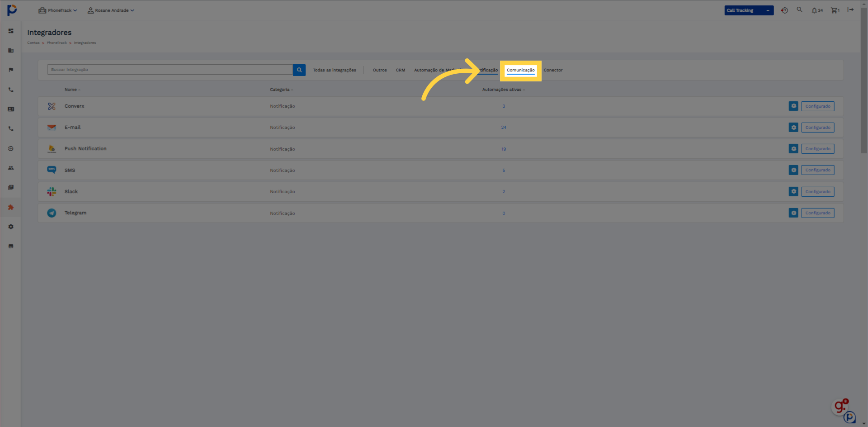The image size is (868, 427).
Task: Open E-mail's 24 active automations
Action: coord(504,128)
